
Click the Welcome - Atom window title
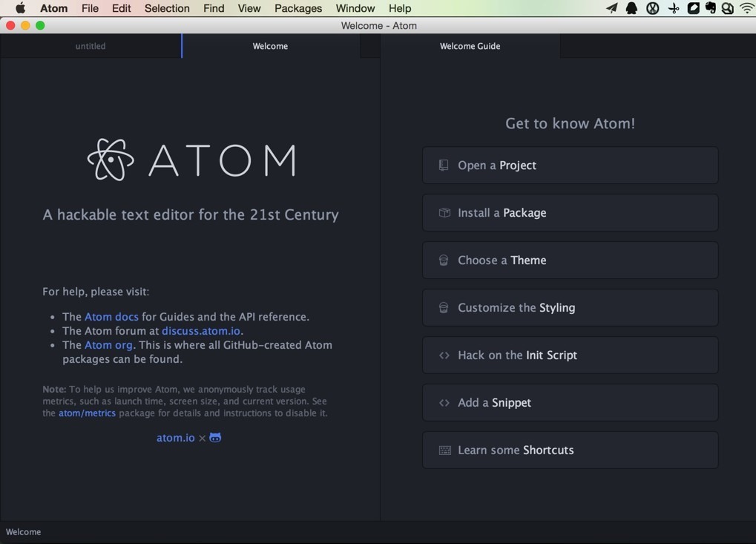point(379,25)
